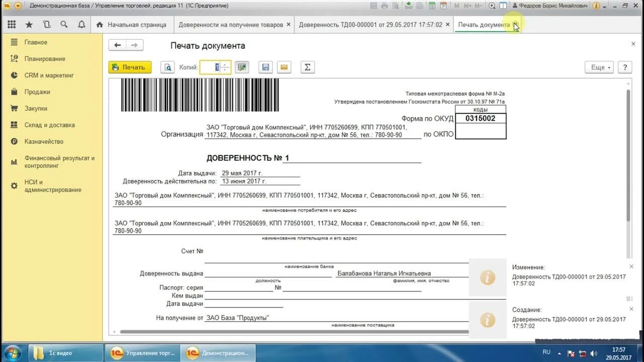Switch to Доверенности на получение товаров tab
Image resolution: width=644 pixels, height=362 pixels.
(231, 25)
